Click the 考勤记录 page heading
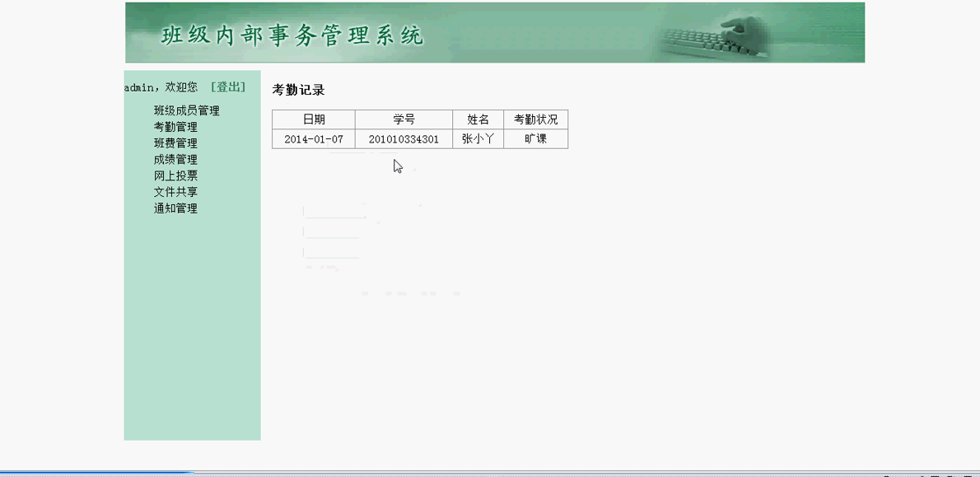Screen dimensions: 980x477 [x=299, y=90]
